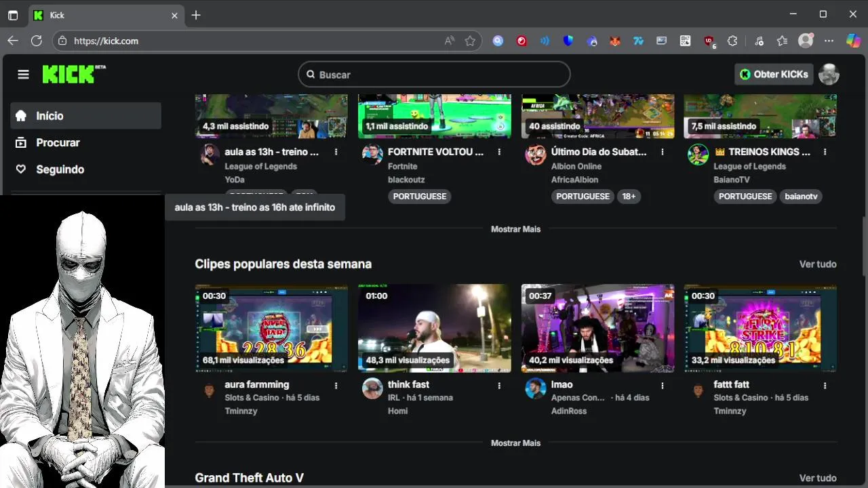Viewport: 868px width, 488px height.
Task: Open the uBlock Origin extension icon
Action: click(x=709, y=41)
